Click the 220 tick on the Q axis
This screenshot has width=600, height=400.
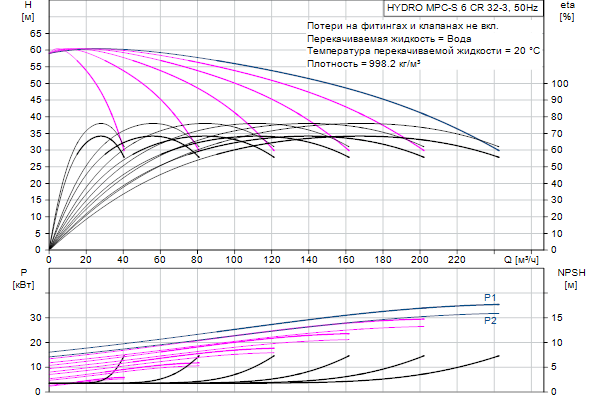pos(456,259)
